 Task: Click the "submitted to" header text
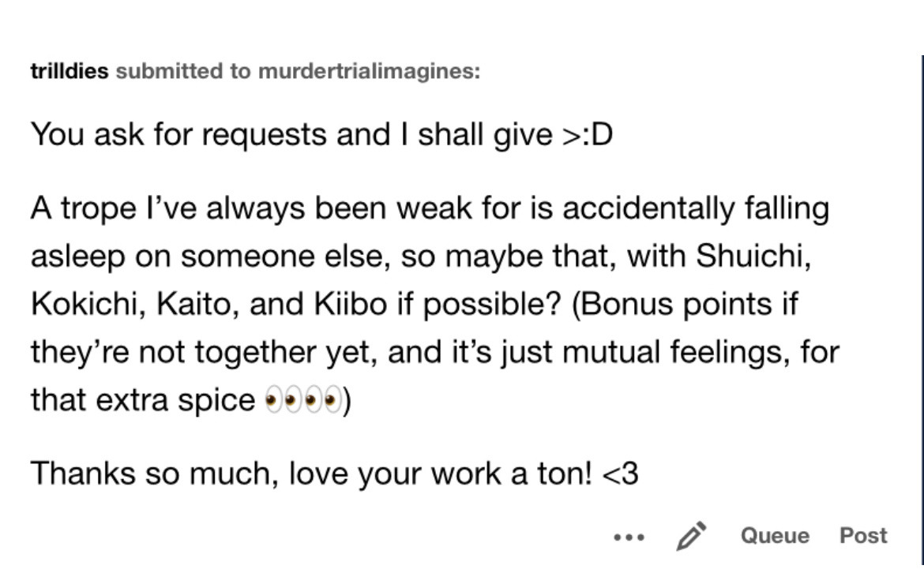(x=182, y=71)
